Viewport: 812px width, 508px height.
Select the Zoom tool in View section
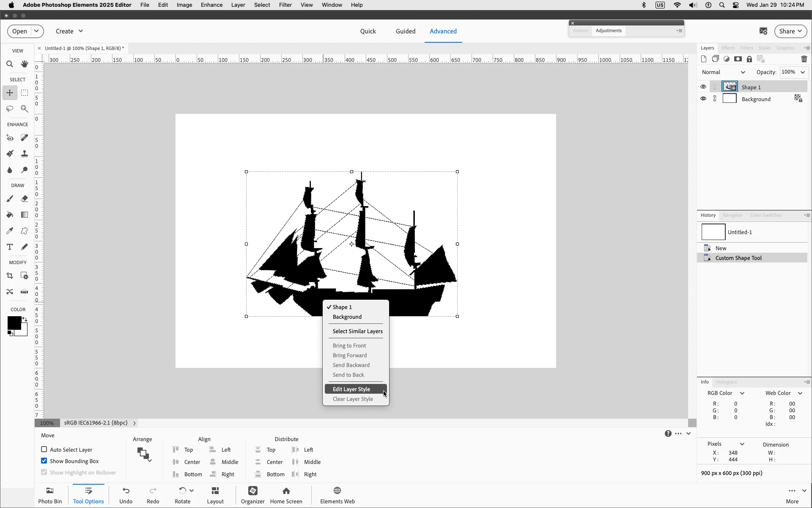(10, 64)
